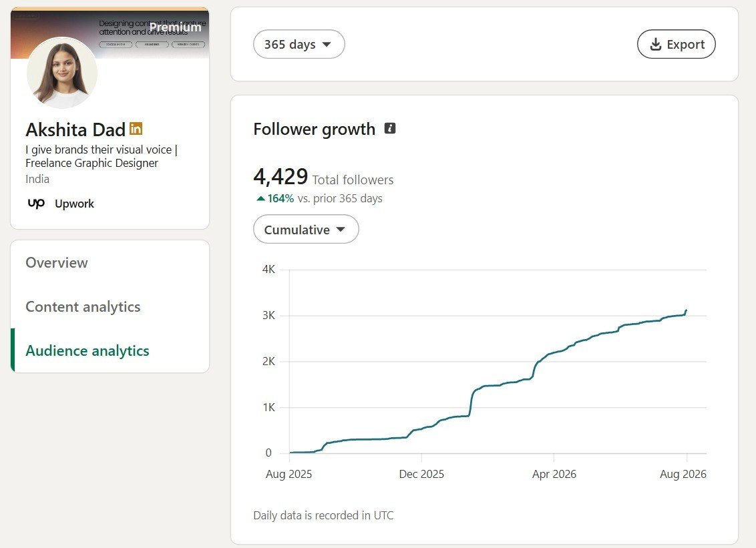The height and width of the screenshot is (548, 756).
Task: Export the follower analytics data
Action: coord(677,44)
